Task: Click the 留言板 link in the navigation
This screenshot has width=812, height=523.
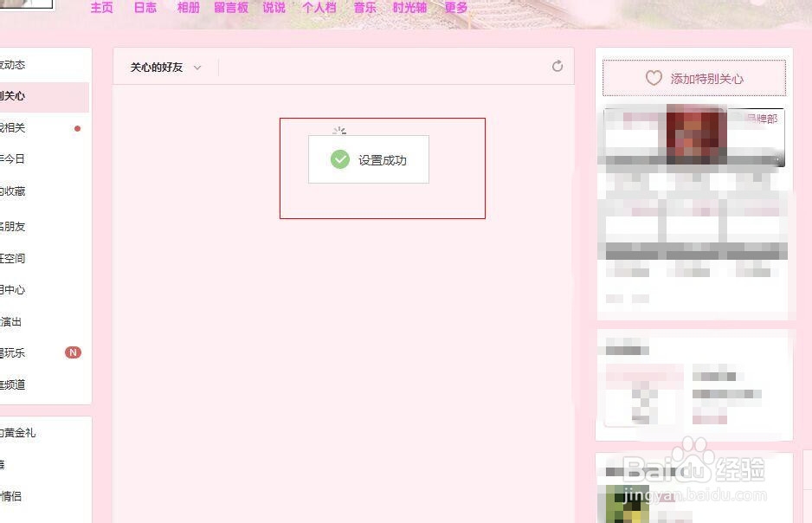Action: (x=229, y=7)
